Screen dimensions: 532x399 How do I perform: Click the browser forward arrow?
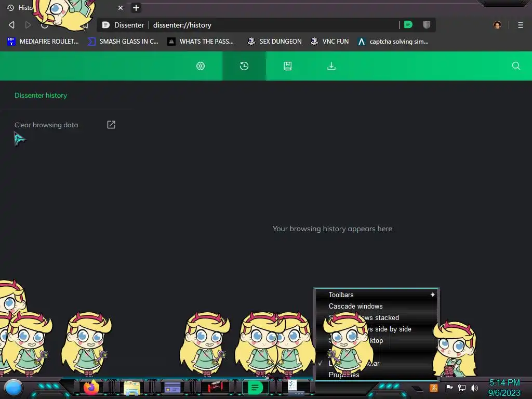click(x=28, y=25)
